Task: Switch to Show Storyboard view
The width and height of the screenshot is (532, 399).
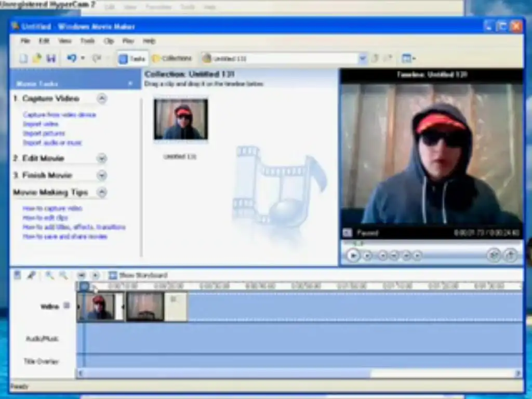Action: tap(138, 275)
